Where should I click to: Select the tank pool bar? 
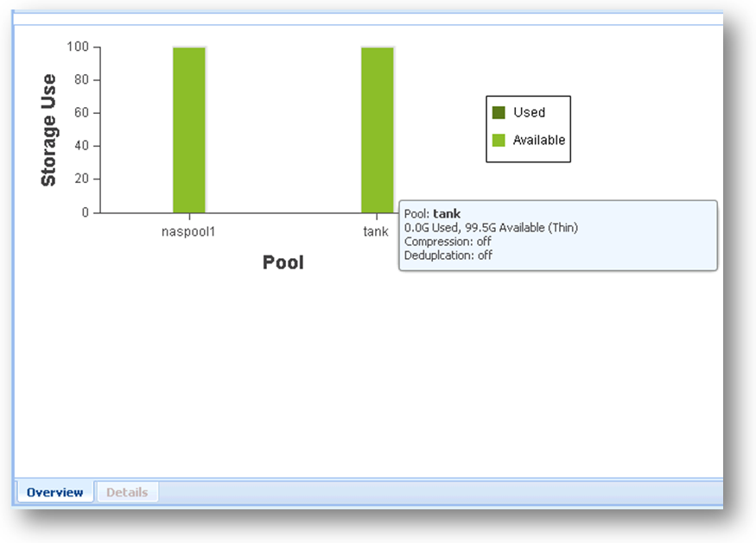377,129
